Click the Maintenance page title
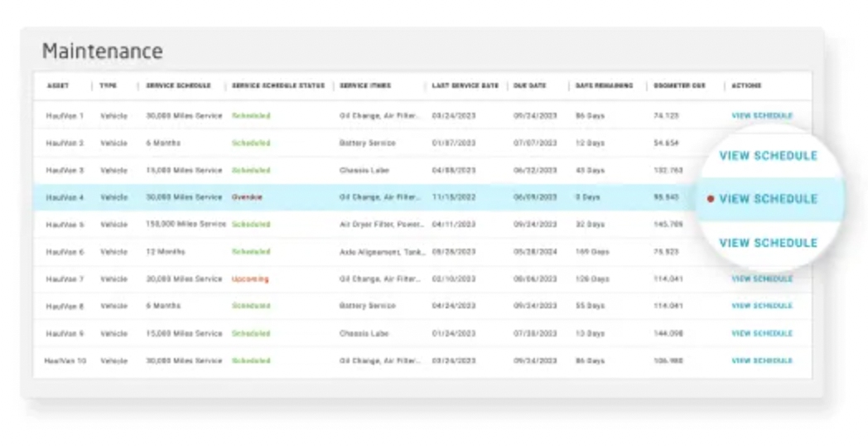The width and height of the screenshot is (868, 446). tap(102, 51)
